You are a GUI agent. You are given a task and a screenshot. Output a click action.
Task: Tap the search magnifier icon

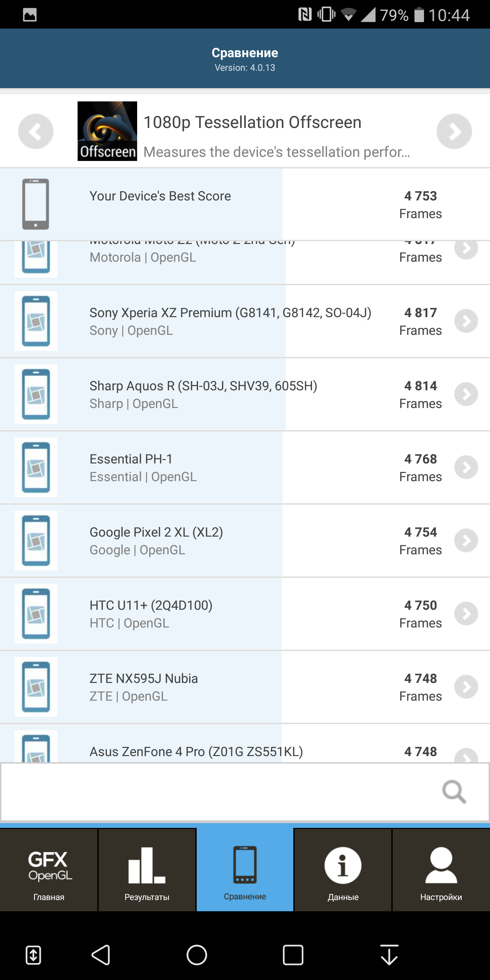(454, 792)
